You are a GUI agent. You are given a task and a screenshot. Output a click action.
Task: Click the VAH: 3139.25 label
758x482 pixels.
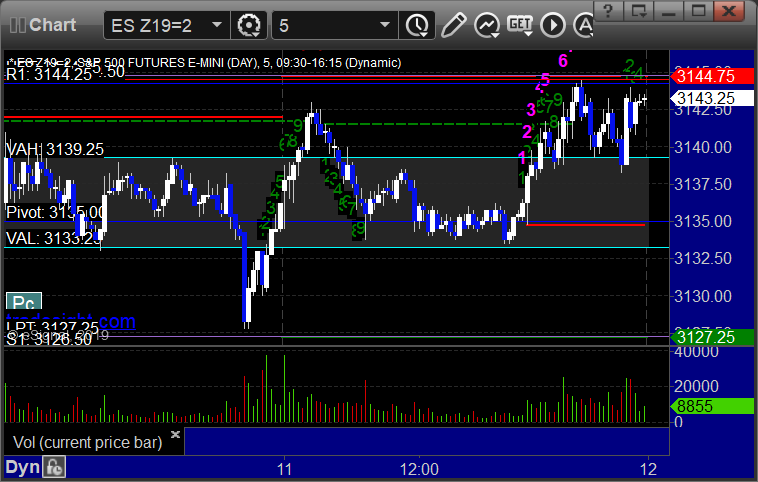54,149
